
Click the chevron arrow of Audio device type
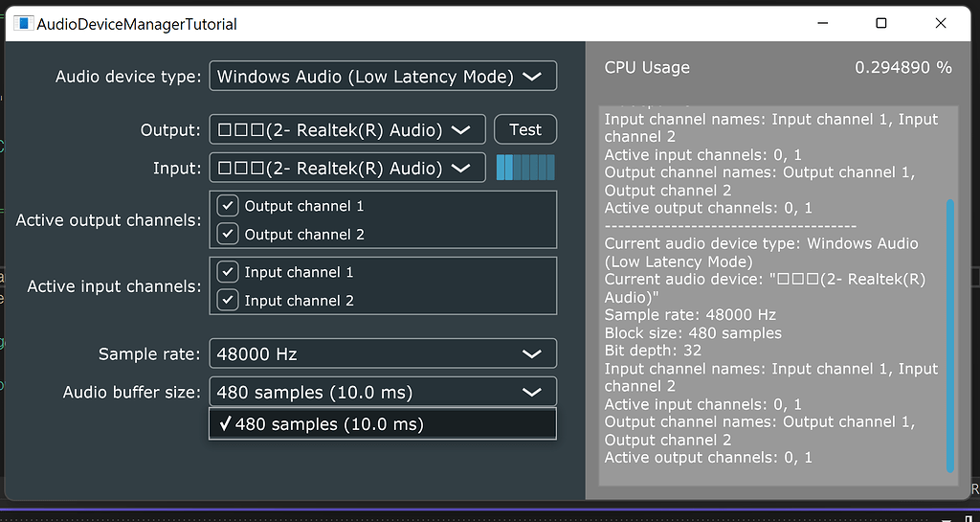tap(532, 77)
